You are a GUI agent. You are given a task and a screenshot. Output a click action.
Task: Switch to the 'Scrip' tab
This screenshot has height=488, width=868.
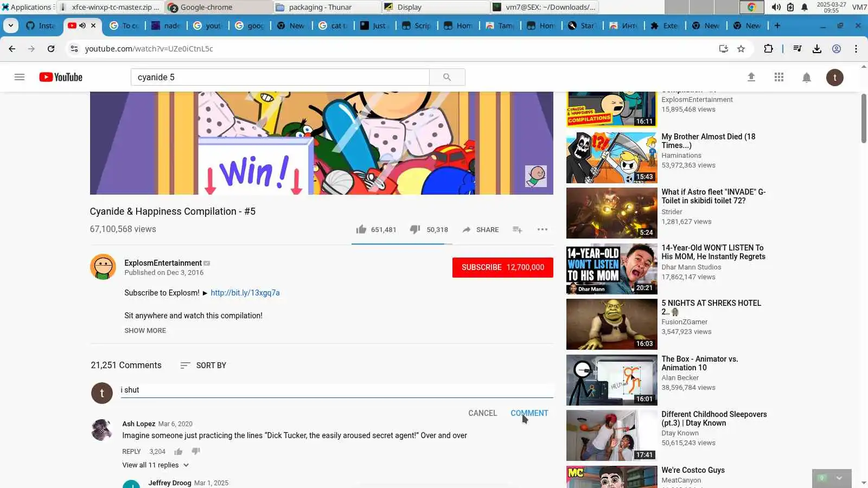(x=417, y=25)
